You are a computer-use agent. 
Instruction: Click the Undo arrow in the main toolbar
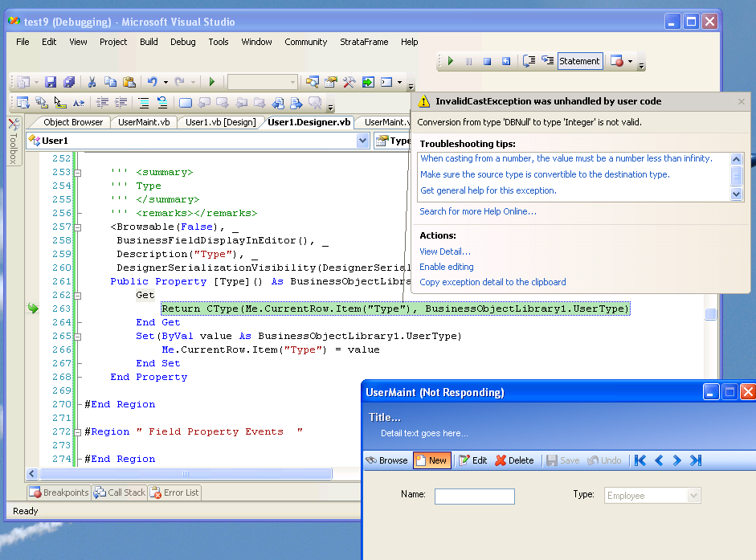point(152,82)
